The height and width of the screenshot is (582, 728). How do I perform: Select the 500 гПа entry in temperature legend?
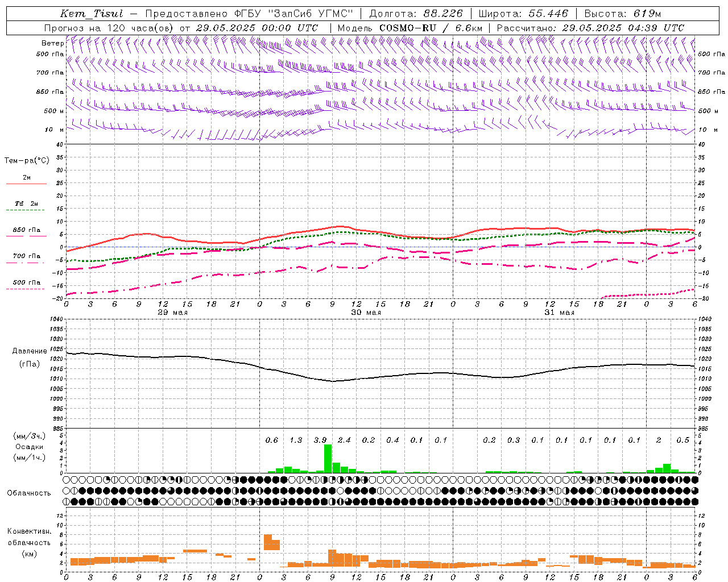point(27,282)
